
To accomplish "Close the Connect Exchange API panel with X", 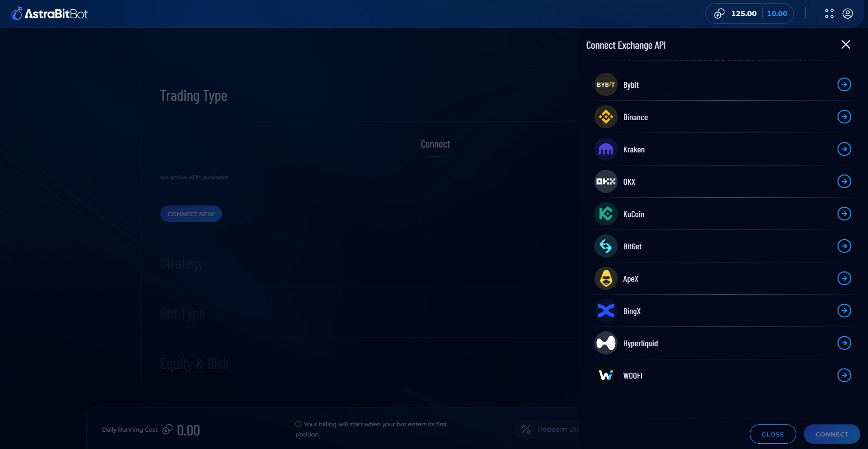I will pyautogui.click(x=846, y=44).
